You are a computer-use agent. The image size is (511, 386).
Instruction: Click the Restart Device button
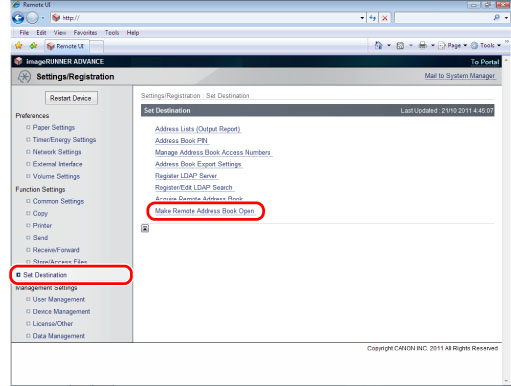[71, 98]
